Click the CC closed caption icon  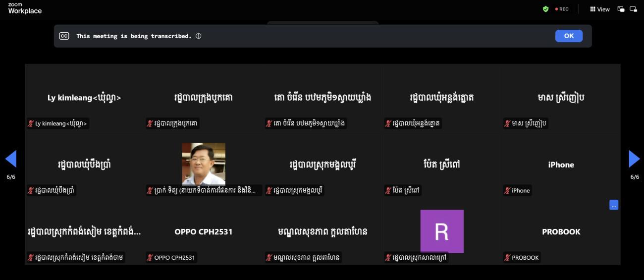(64, 36)
